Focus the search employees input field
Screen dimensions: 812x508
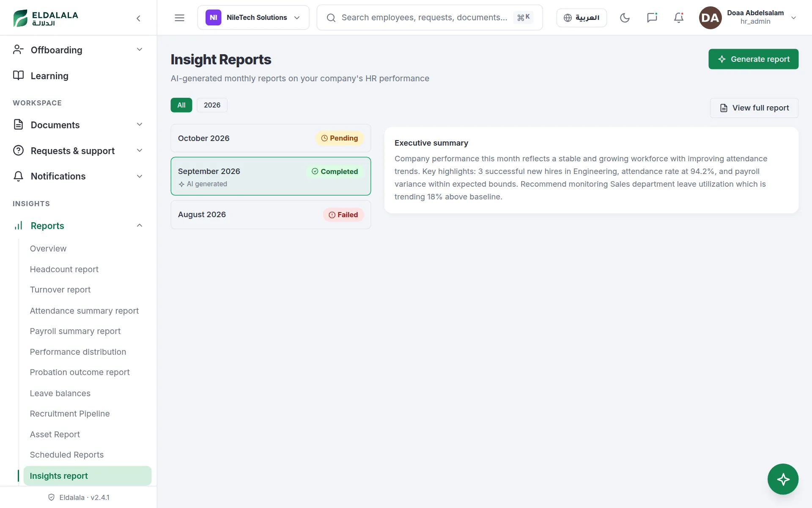(429, 18)
